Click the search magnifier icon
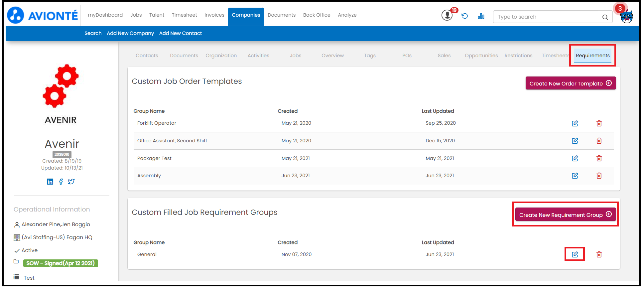 click(x=605, y=17)
